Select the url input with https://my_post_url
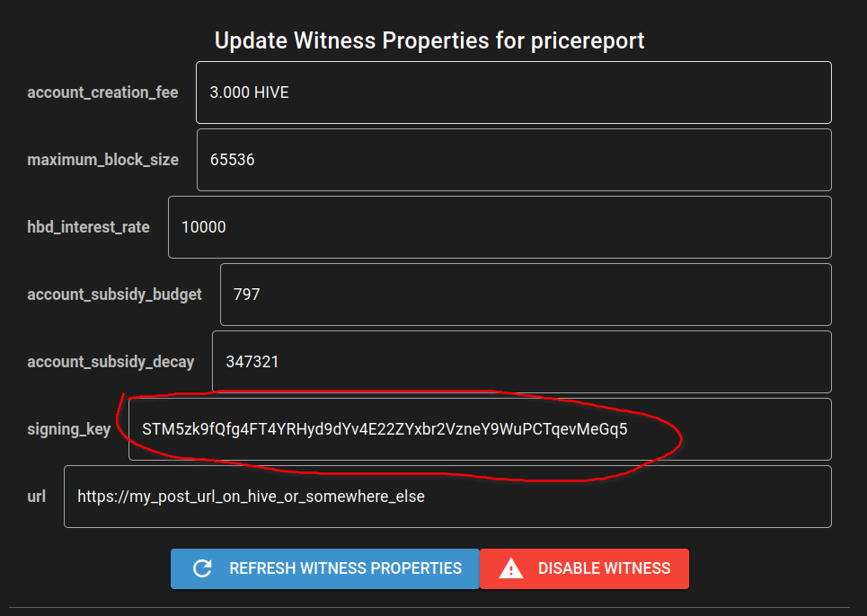867x616 pixels. (x=448, y=497)
